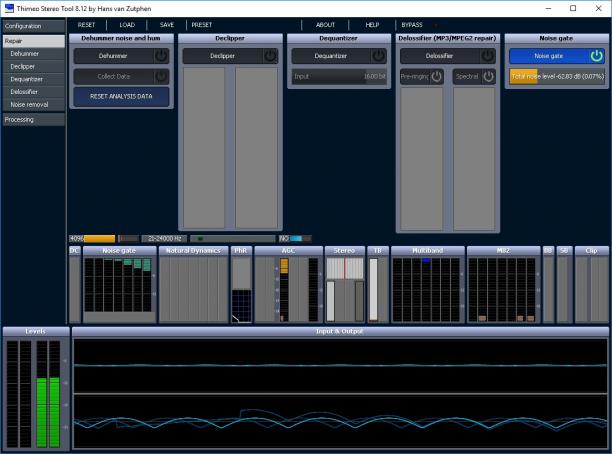This screenshot has width=612, height=454.
Task: Toggle the Declipper power icon
Action: (270, 56)
